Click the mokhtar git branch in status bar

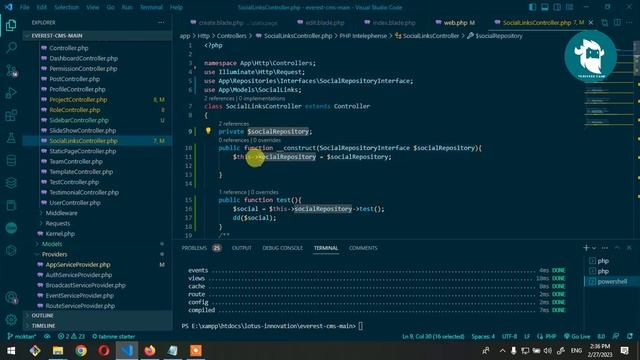(x=22, y=336)
